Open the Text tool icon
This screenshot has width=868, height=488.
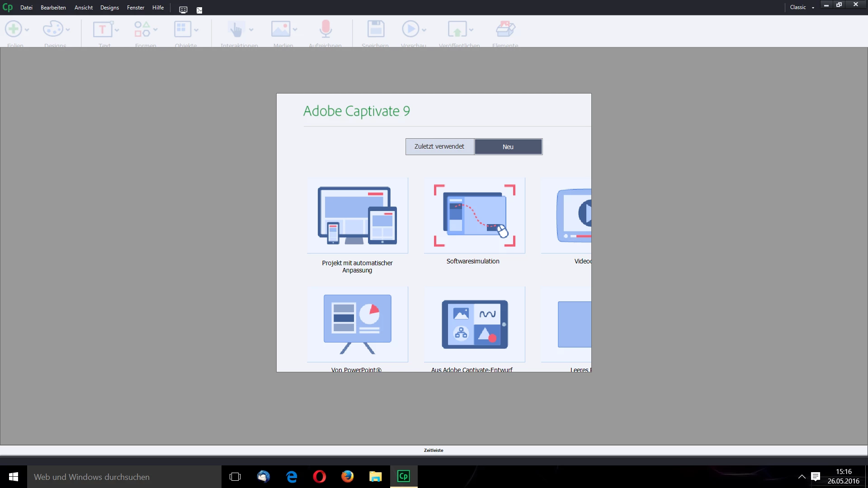[103, 29]
